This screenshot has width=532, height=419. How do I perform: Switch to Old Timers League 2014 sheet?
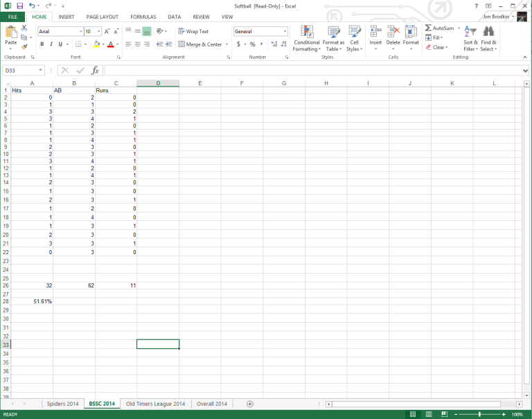point(154,404)
